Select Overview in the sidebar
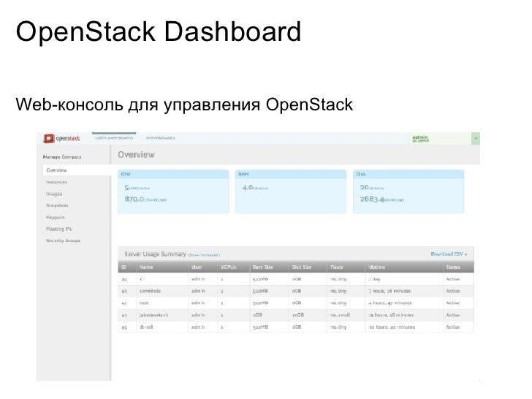Screen dimensions: 532x399 [77, 170]
